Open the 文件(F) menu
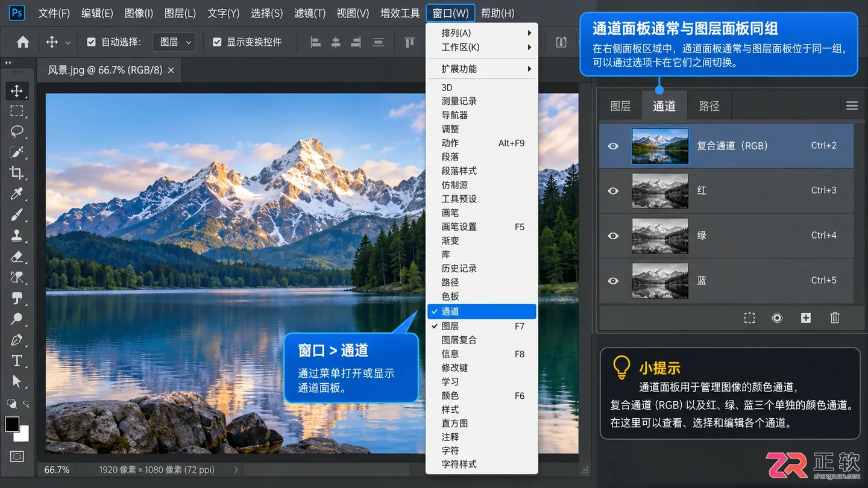Image resolution: width=868 pixels, height=488 pixels. tap(54, 13)
